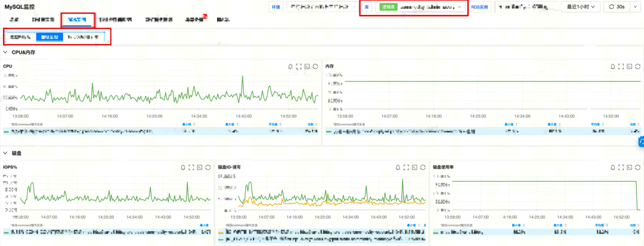Open alert bell for the IOPS% chart

pyautogui.click(x=183, y=167)
